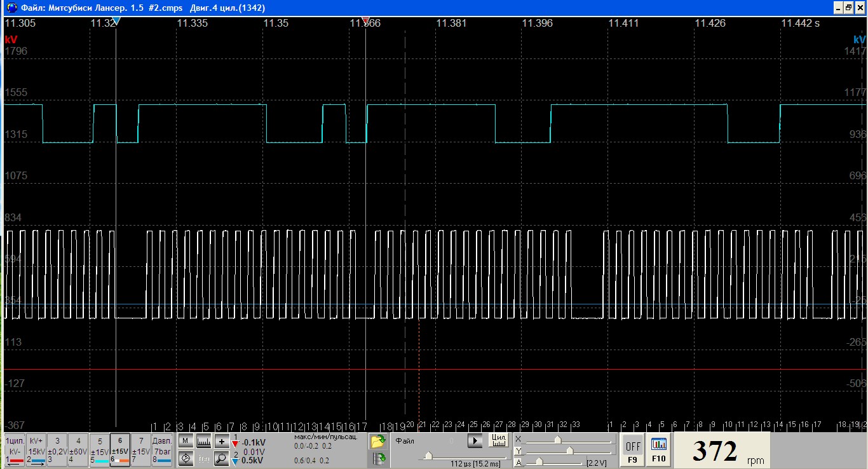The width and height of the screenshot is (868, 469).
Task: Click the M marker mode button
Action: [185, 441]
